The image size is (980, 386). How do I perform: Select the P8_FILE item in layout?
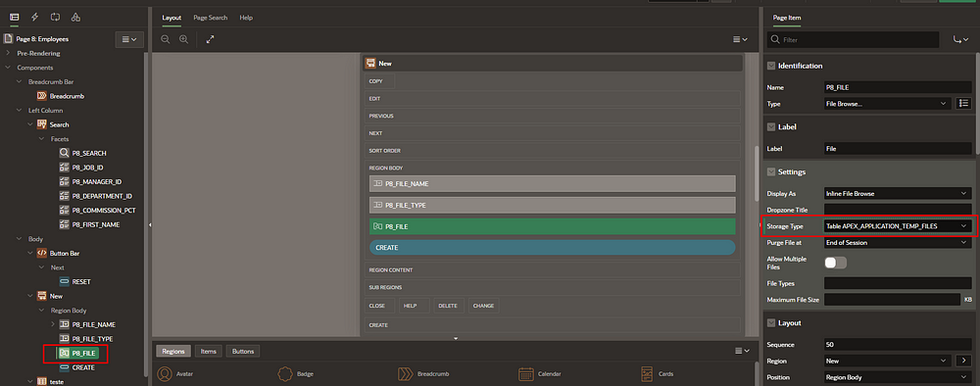553,226
